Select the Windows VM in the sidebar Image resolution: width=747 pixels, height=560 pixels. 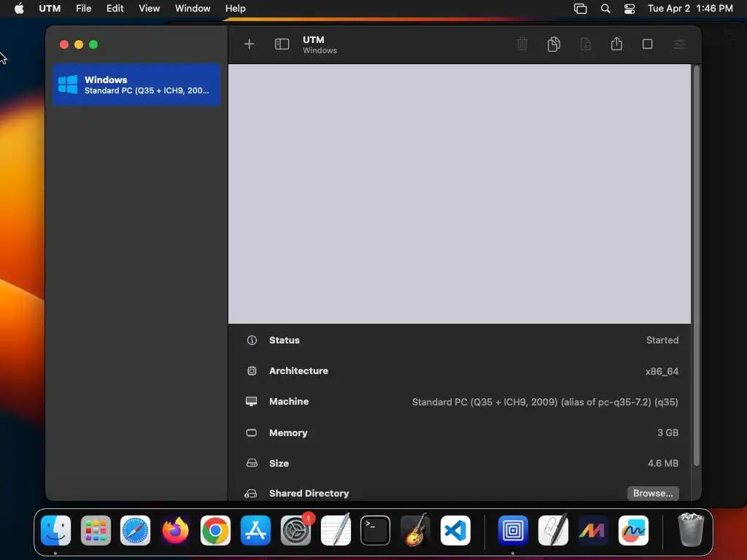coord(136,85)
